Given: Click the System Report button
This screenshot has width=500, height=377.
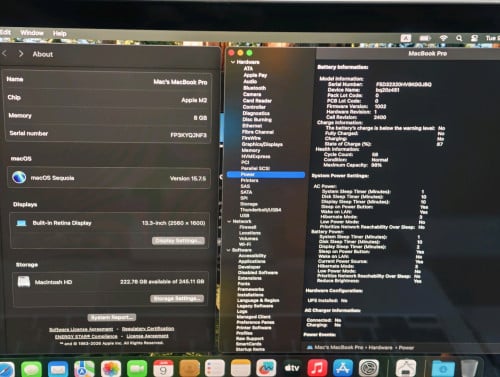Looking at the screenshot, I should click(x=112, y=317).
